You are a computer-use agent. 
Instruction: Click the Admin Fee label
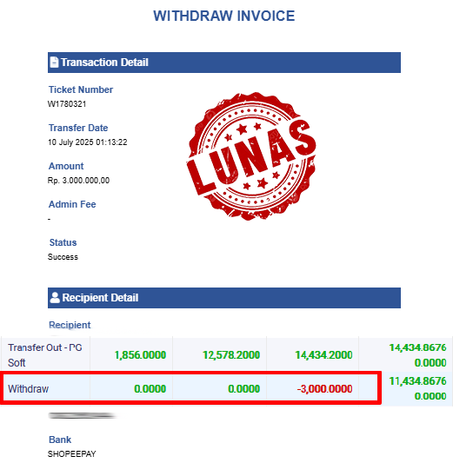72,204
